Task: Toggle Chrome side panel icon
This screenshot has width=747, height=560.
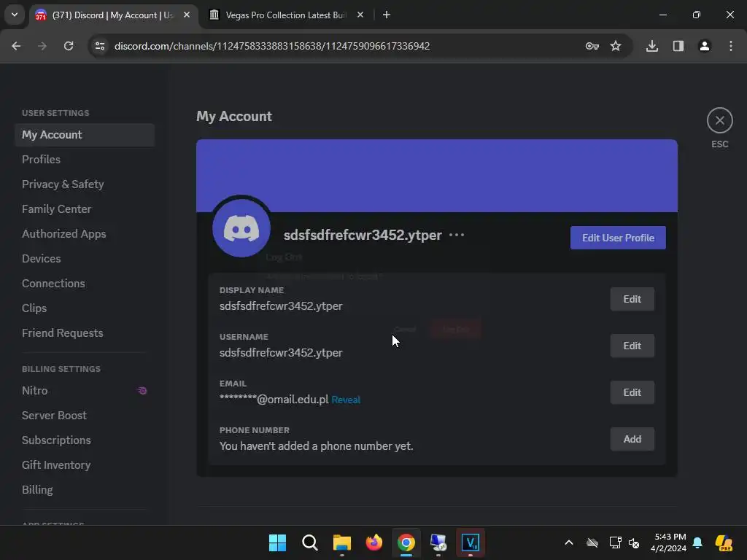Action: coord(678,46)
